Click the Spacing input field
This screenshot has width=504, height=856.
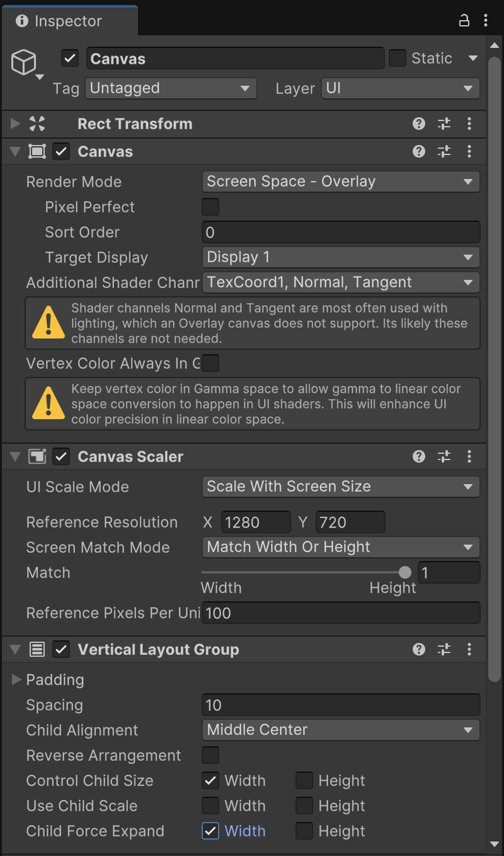[340, 705]
